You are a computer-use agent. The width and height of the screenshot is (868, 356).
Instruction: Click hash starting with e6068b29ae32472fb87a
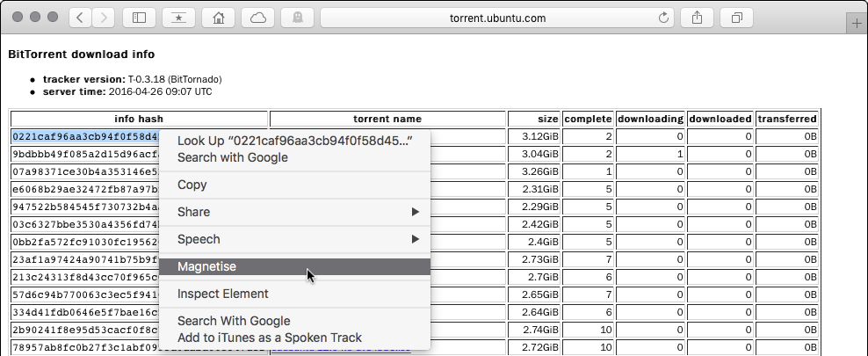coord(86,189)
